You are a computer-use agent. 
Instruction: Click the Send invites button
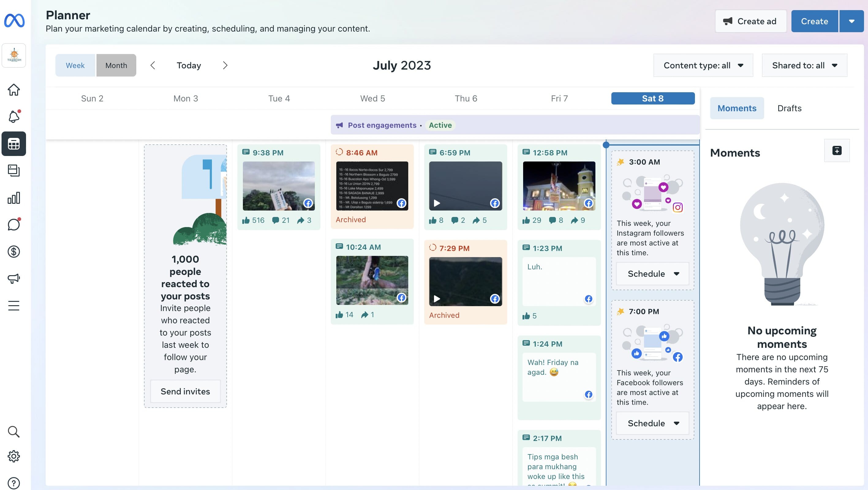(185, 391)
